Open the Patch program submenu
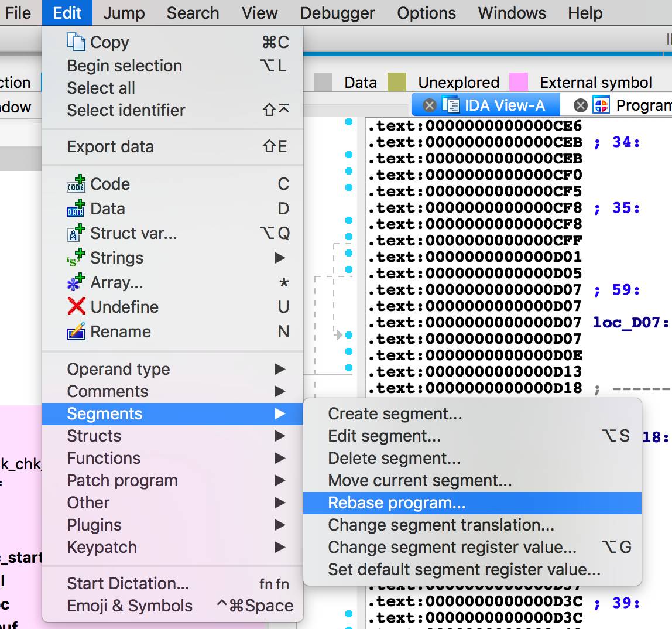672x629 pixels. pyautogui.click(x=122, y=480)
